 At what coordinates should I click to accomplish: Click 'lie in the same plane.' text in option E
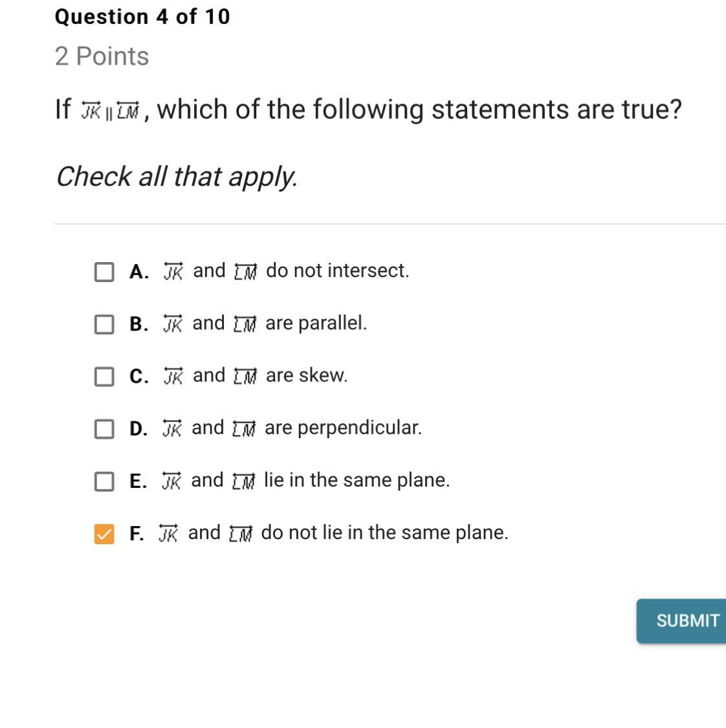[x=357, y=480]
